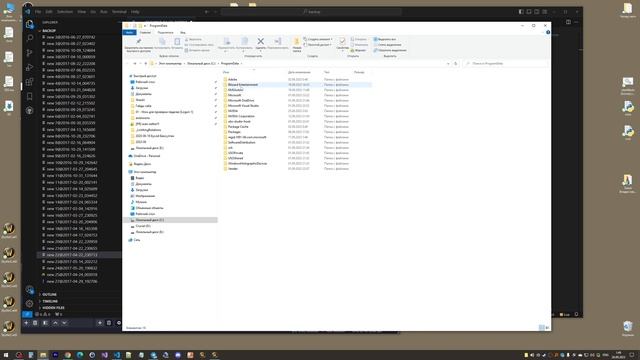Switch to large icons view toggle in Explorer status bar
Screen dimensions: 640x360
tap(547, 328)
